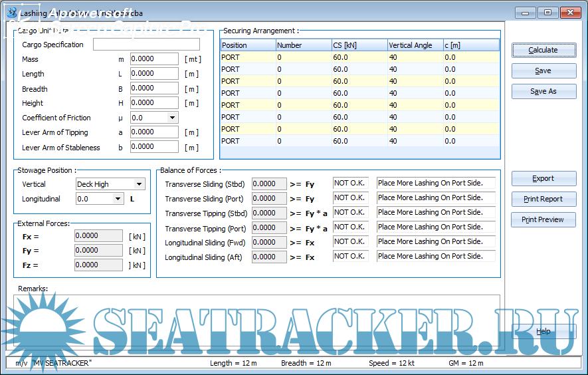
Task: Click the Breadth value field
Action: click(154, 88)
